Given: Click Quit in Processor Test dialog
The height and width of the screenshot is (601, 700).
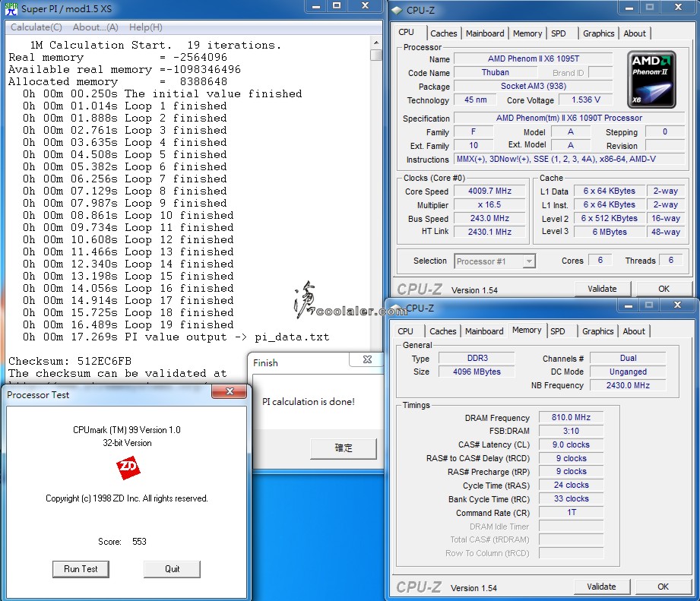Looking at the screenshot, I should click(x=172, y=569).
